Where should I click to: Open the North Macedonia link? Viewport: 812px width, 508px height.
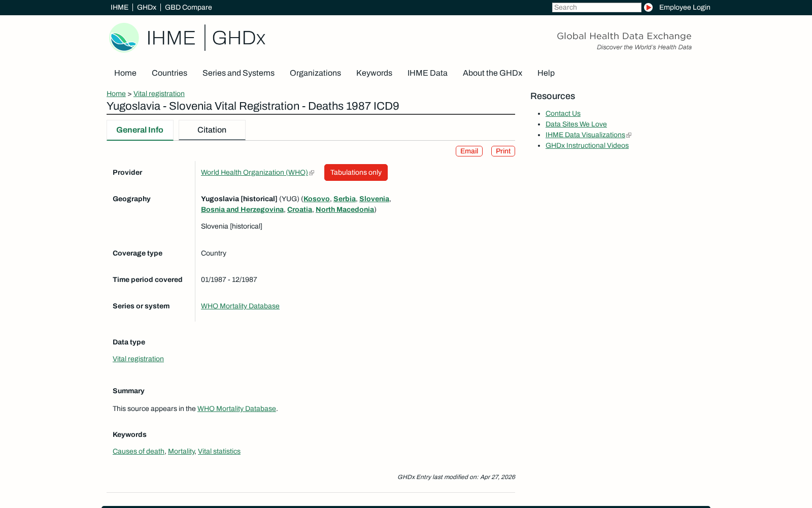tap(345, 210)
